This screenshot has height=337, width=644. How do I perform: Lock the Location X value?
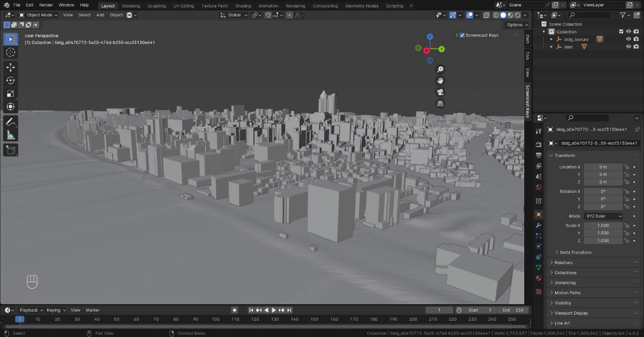(x=627, y=167)
